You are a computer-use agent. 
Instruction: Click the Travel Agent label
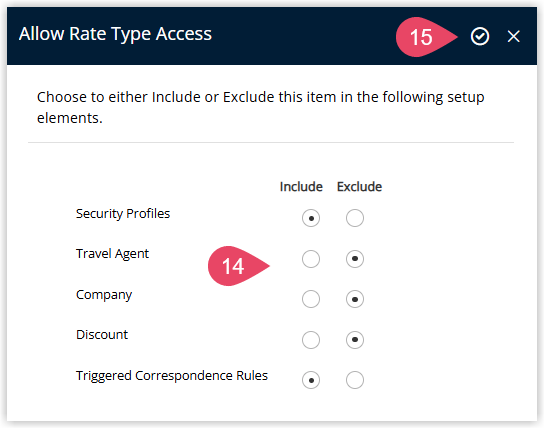[x=112, y=254]
